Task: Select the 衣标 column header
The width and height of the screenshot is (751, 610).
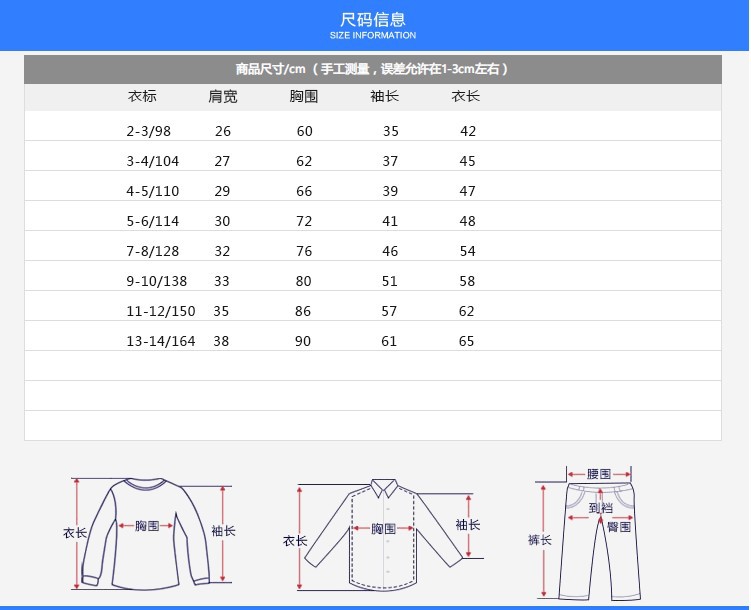Action: click(x=142, y=96)
